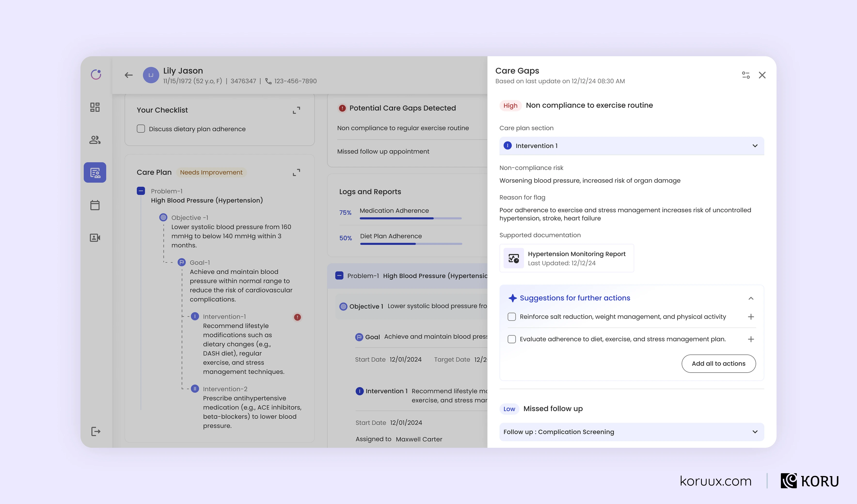Screen dimensions: 857x504
Task: Click the Diet Plan Adherence progress bar
Action: click(411, 244)
